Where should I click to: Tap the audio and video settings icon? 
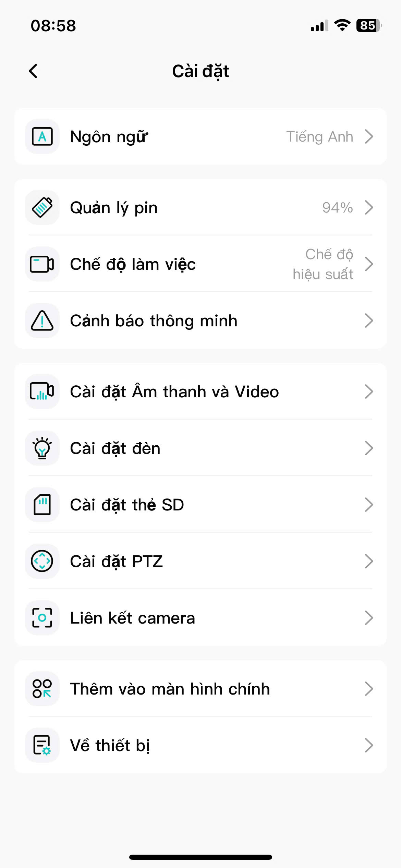coord(42,391)
